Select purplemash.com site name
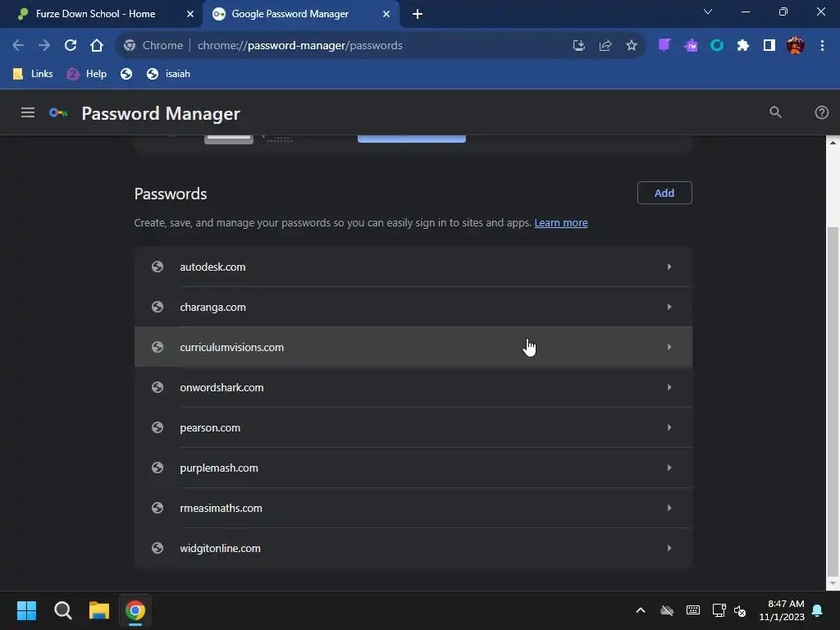840x630 pixels. pos(219,468)
